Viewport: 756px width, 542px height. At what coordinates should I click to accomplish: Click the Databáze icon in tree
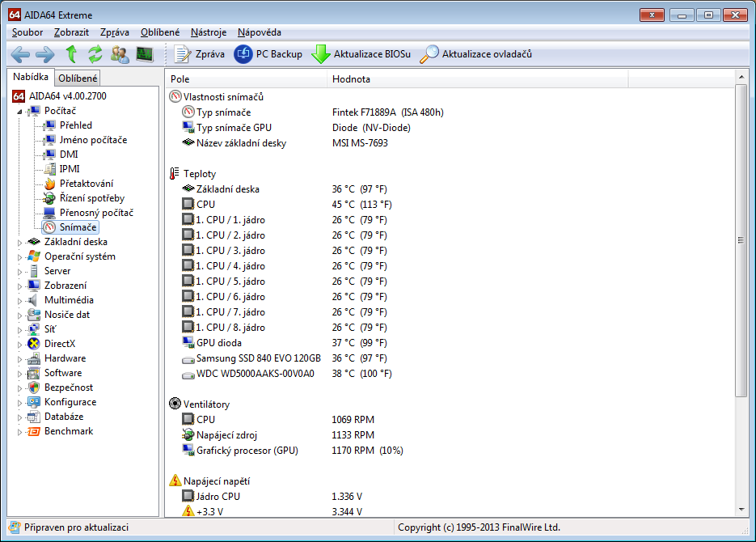pyautogui.click(x=34, y=417)
